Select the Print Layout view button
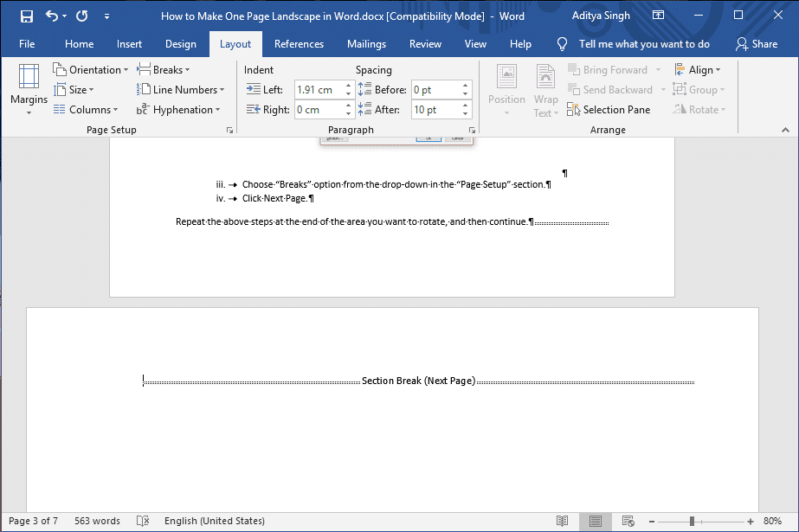This screenshot has height=532, width=799. (x=595, y=521)
